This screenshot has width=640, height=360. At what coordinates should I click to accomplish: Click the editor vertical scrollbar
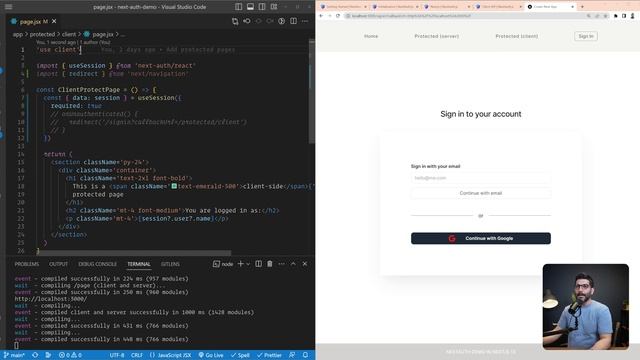[311, 92]
